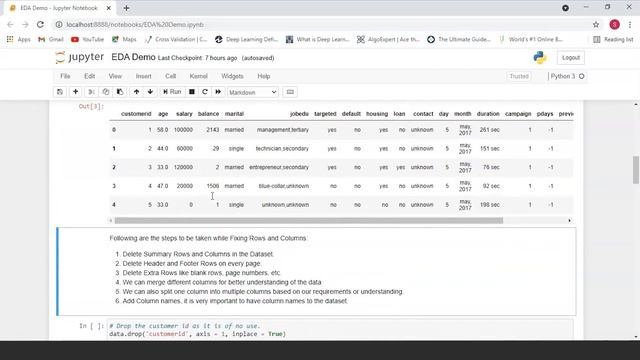Cut selected cells with scissors icon
The width and height of the screenshot is (640, 360).
[x=91, y=92]
